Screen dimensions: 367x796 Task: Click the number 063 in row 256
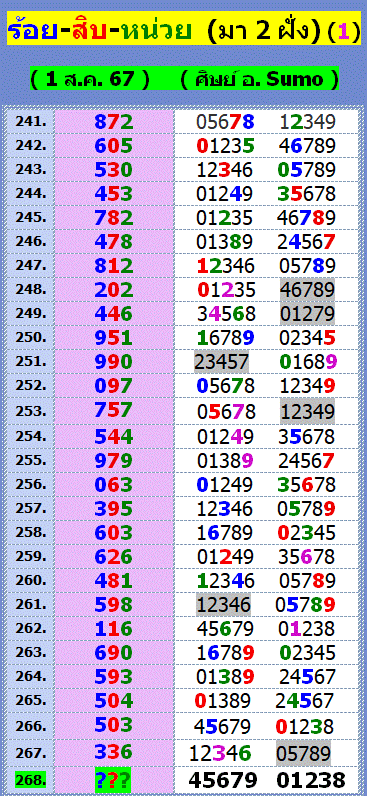click(x=114, y=484)
